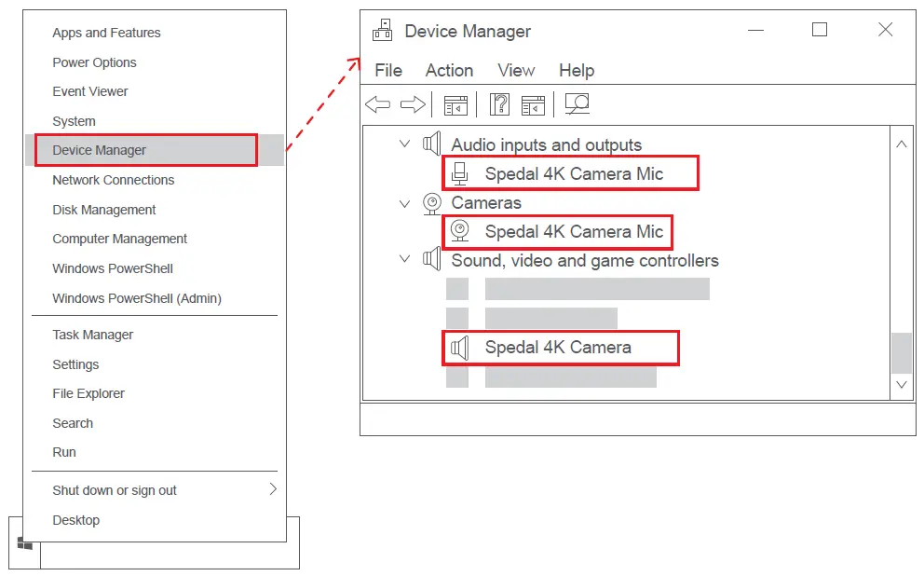The width and height of the screenshot is (924, 576).
Task: Expand Shut down or sign out submenu arrow
Action: point(273,488)
